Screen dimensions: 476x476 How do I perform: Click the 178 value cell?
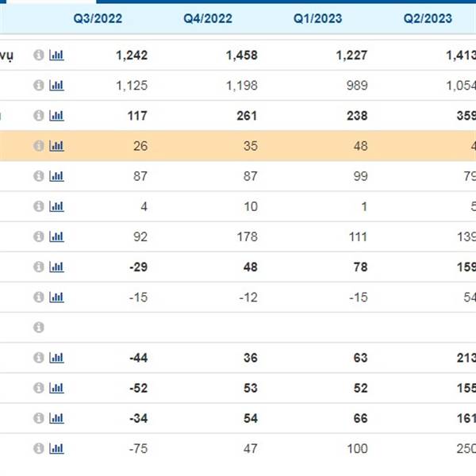[x=248, y=236]
